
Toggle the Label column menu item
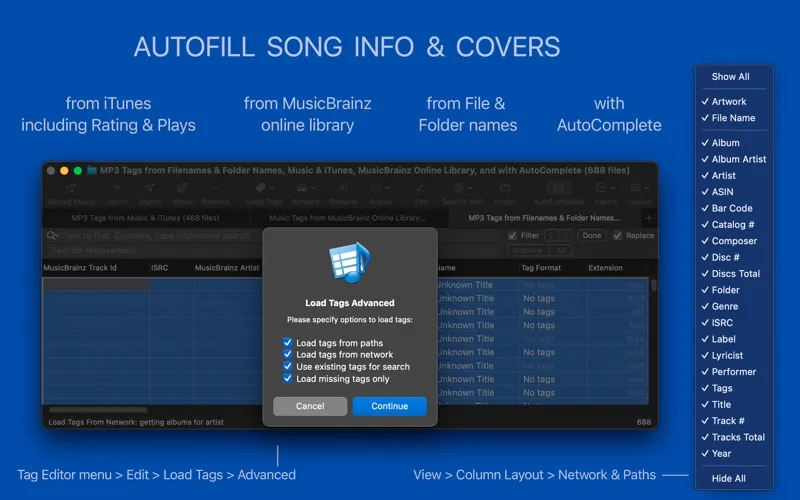tap(734, 339)
